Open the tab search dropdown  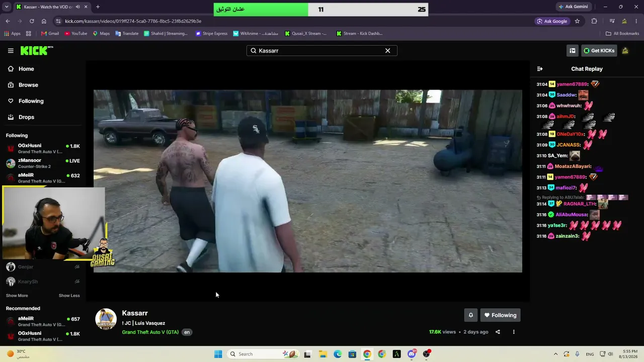(x=7, y=7)
